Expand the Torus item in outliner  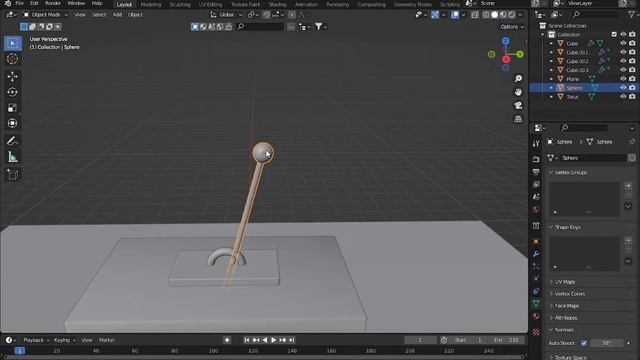point(551,97)
